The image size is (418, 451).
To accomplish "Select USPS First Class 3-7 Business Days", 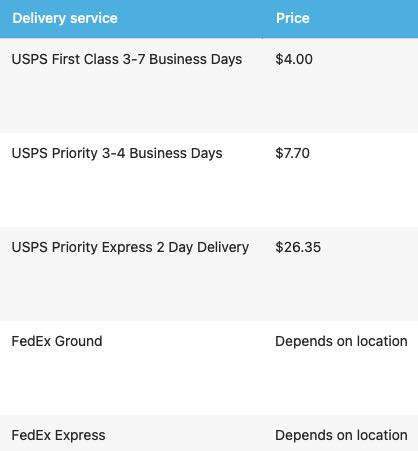I will pyautogui.click(x=127, y=59).
